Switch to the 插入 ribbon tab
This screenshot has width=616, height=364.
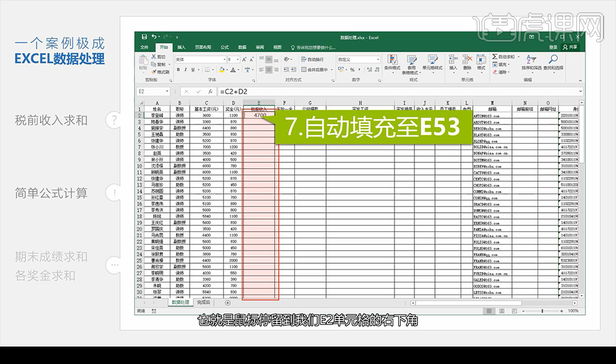pyautogui.click(x=182, y=47)
